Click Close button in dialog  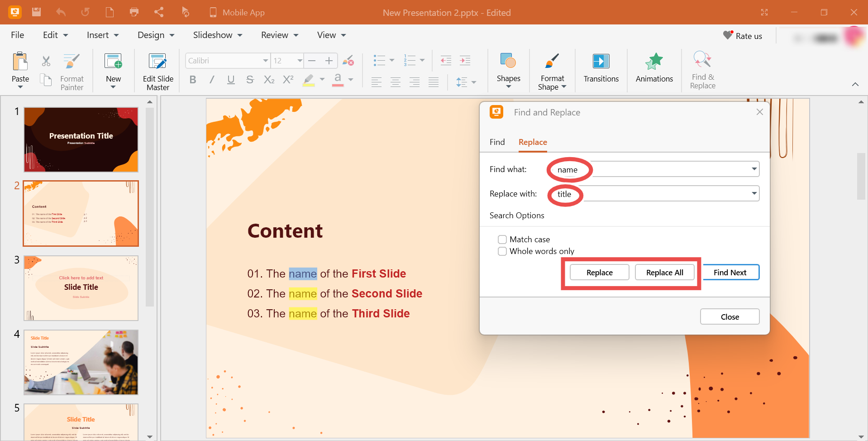(x=730, y=316)
